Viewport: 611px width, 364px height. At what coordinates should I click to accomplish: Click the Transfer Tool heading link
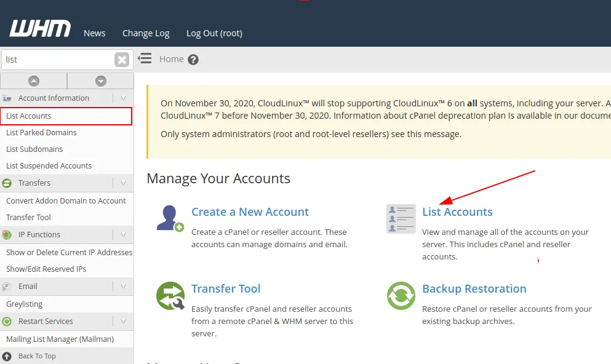click(x=226, y=289)
